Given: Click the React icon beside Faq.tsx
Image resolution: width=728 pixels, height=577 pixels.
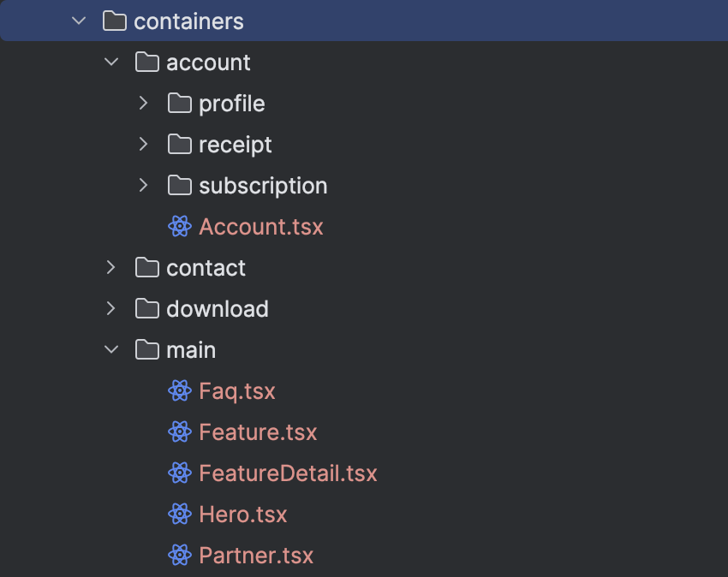Looking at the screenshot, I should [180, 391].
